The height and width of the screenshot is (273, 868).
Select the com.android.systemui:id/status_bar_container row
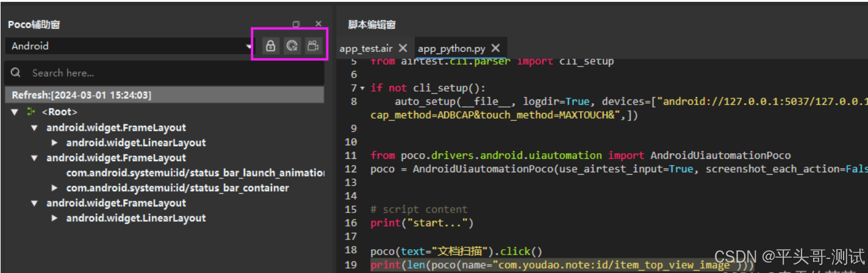click(x=178, y=188)
